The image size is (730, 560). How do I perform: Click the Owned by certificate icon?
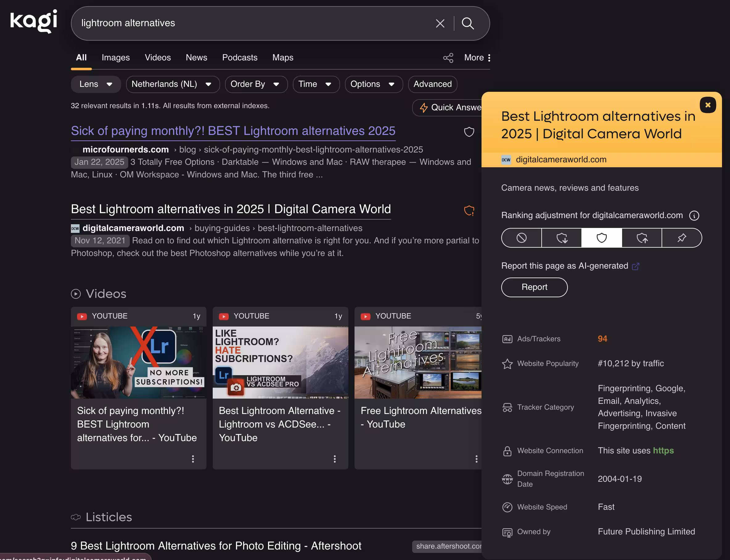pos(507,532)
